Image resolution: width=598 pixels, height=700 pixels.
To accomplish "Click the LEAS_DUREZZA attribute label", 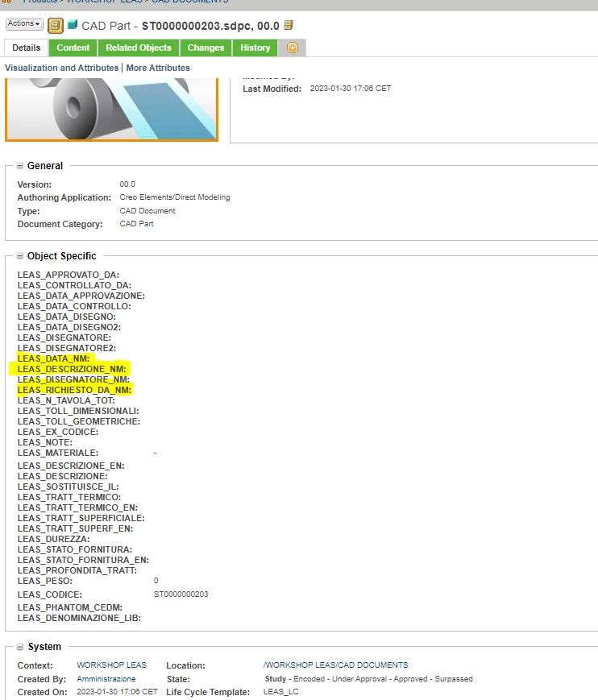I will click(x=53, y=539).
